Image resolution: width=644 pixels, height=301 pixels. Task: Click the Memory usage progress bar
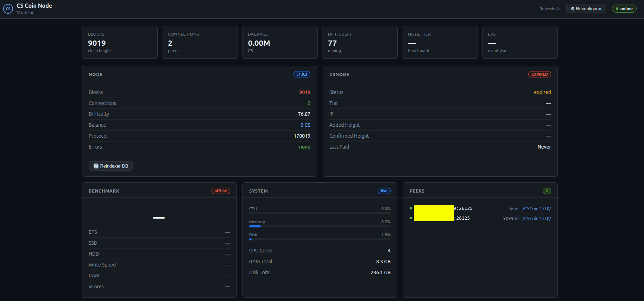[320, 226]
